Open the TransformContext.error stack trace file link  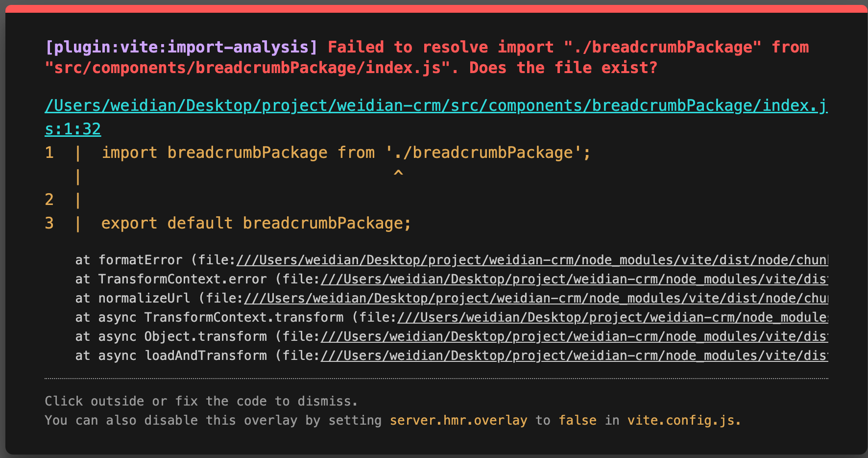(x=573, y=280)
